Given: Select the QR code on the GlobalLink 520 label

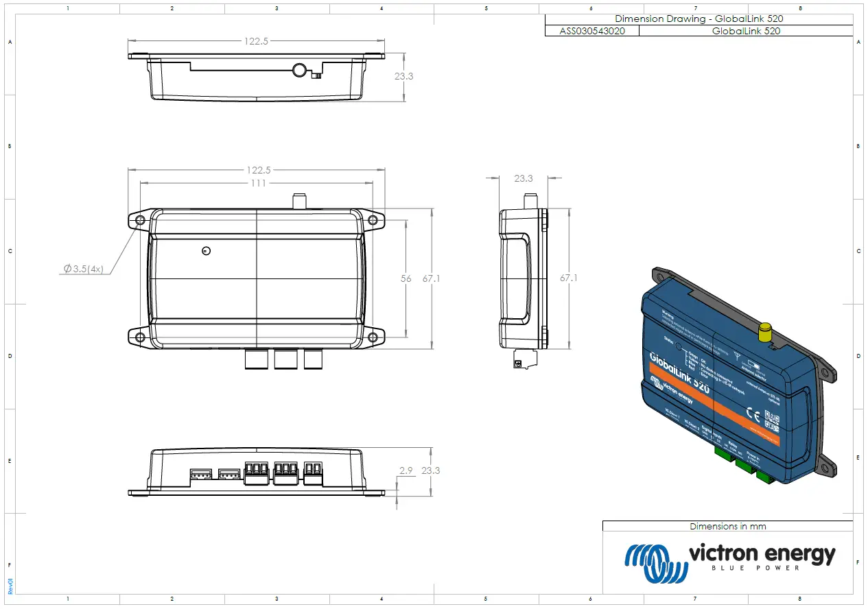Looking at the screenshot, I should pos(773,419).
